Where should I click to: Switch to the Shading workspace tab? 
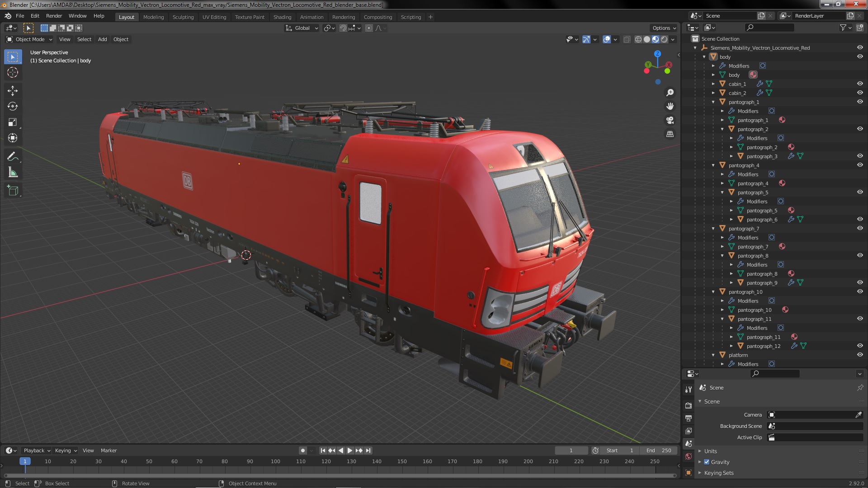click(x=282, y=17)
